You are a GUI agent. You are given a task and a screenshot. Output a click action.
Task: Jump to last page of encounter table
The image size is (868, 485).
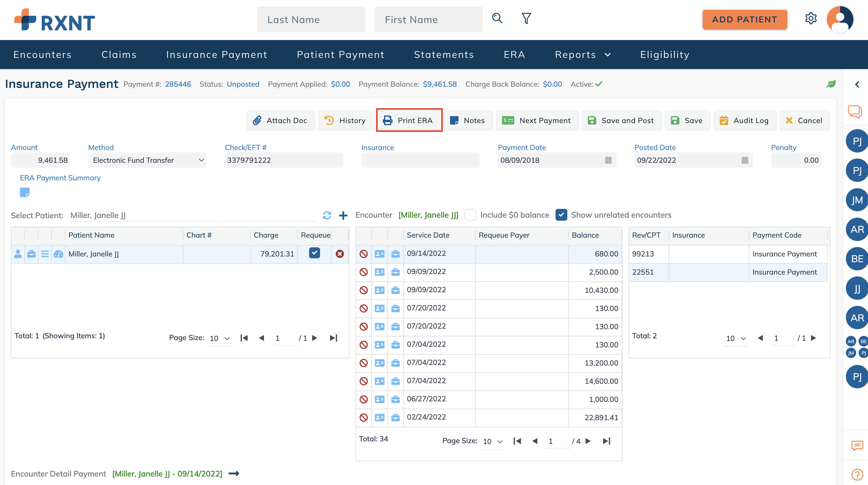pos(606,442)
